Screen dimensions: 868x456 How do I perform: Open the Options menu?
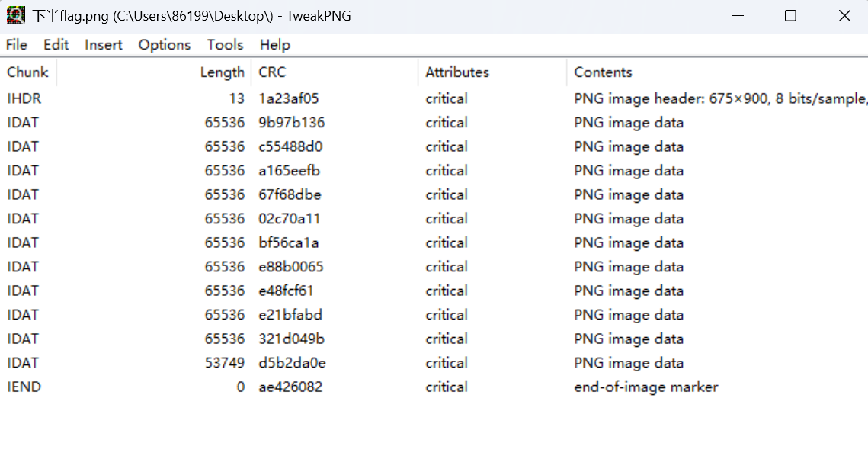point(165,45)
